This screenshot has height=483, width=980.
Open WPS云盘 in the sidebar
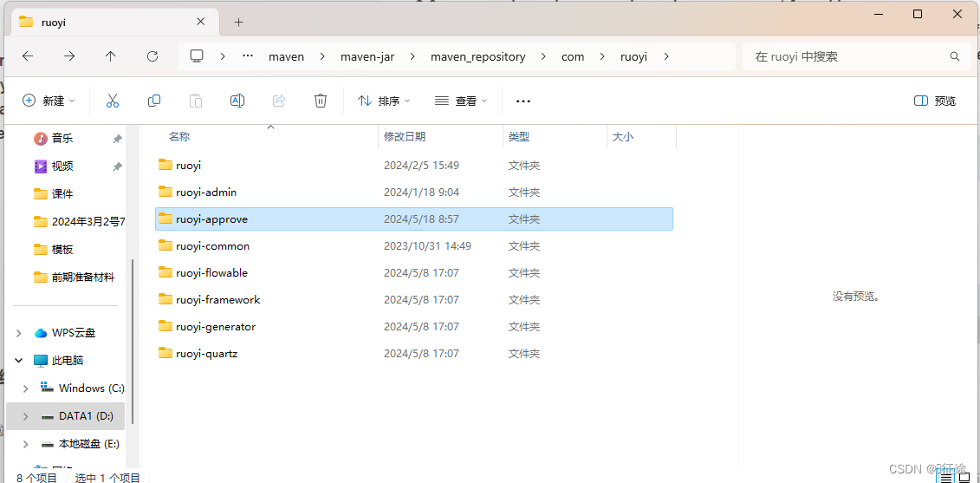point(65,333)
